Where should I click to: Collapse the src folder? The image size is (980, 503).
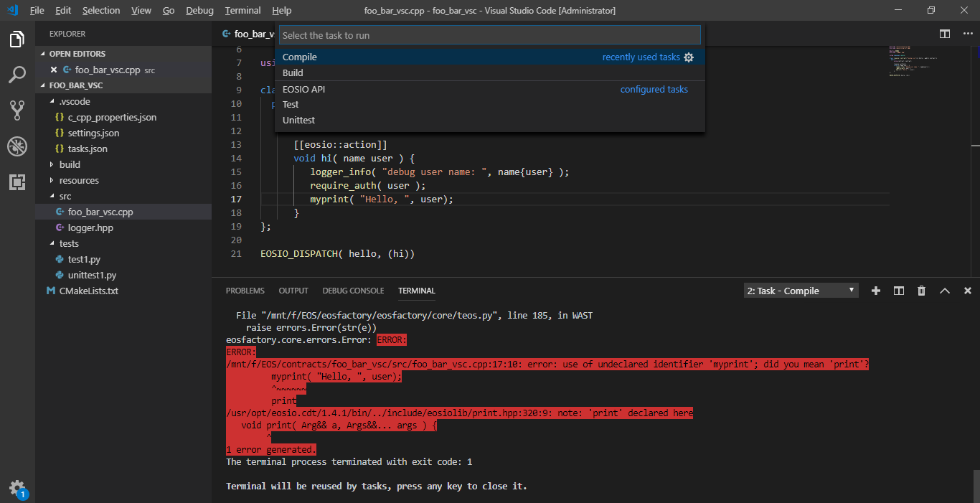click(123, 197)
